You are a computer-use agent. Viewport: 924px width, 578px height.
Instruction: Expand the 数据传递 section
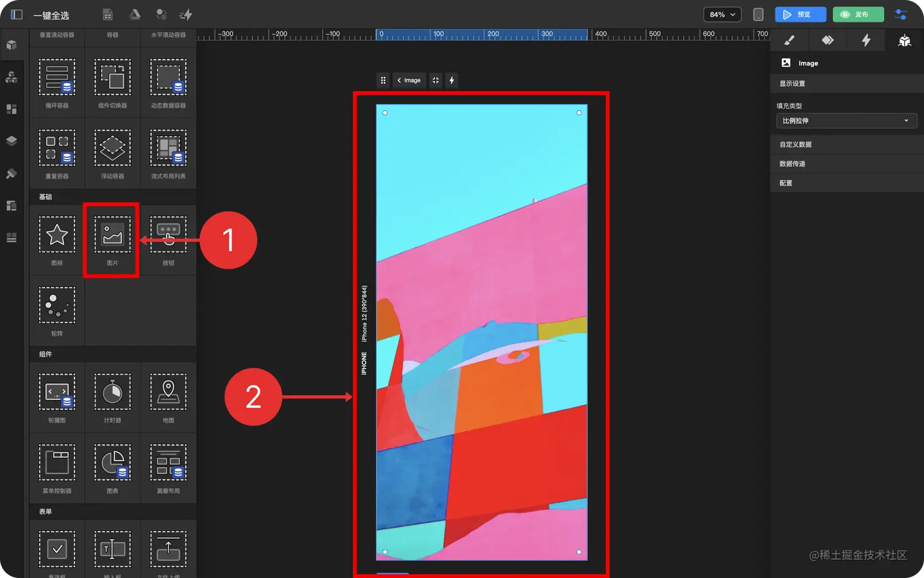(847, 164)
